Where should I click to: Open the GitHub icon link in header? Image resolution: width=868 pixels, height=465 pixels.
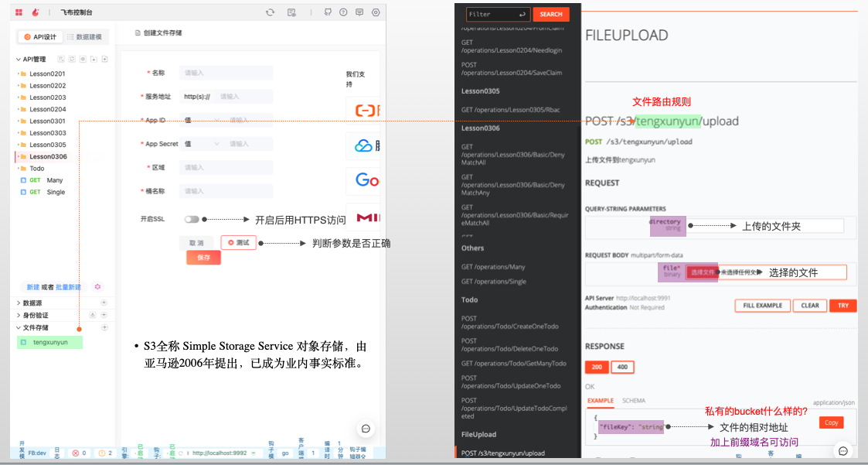tap(328, 12)
